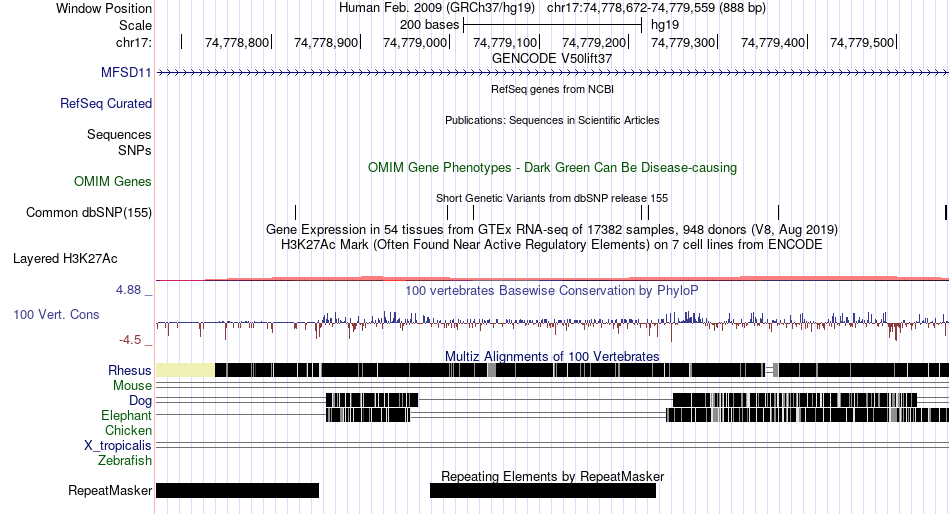Click the 74,779,100 ruler position
The height and width of the screenshot is (514, 950).
505,42
